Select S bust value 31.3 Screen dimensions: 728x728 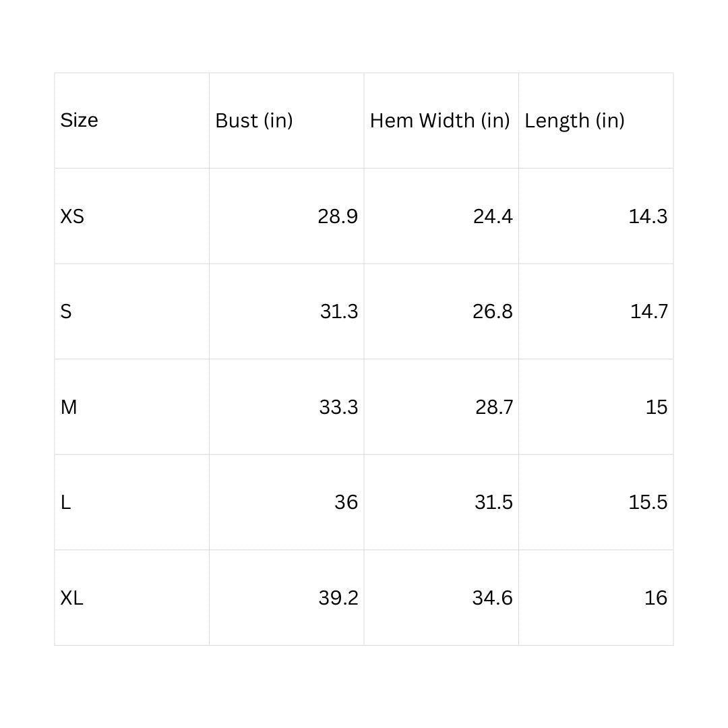pos(339,311)
